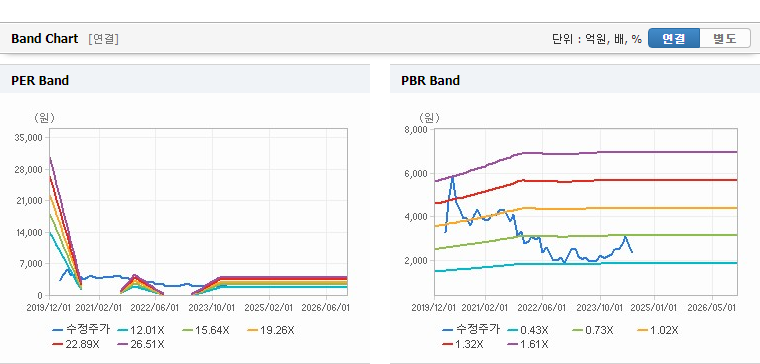Toggle 12.01X legend entry in PER Band
Image resolution: width=760 pixels, height=364 pixels.
click(141, 331)
